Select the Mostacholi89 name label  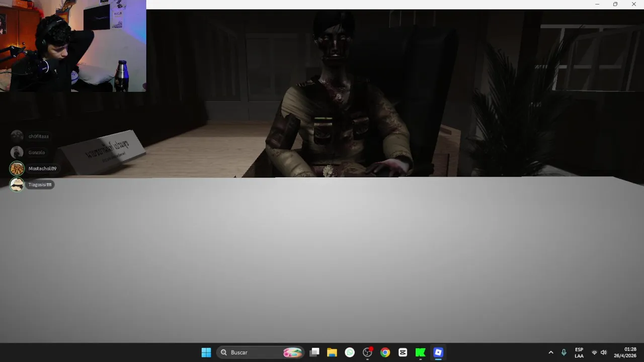tap(42, 168)
